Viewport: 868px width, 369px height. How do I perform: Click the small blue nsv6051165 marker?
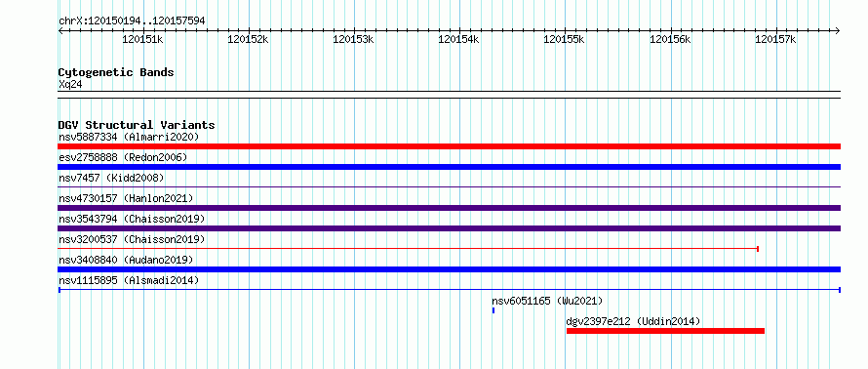(493, 310)
